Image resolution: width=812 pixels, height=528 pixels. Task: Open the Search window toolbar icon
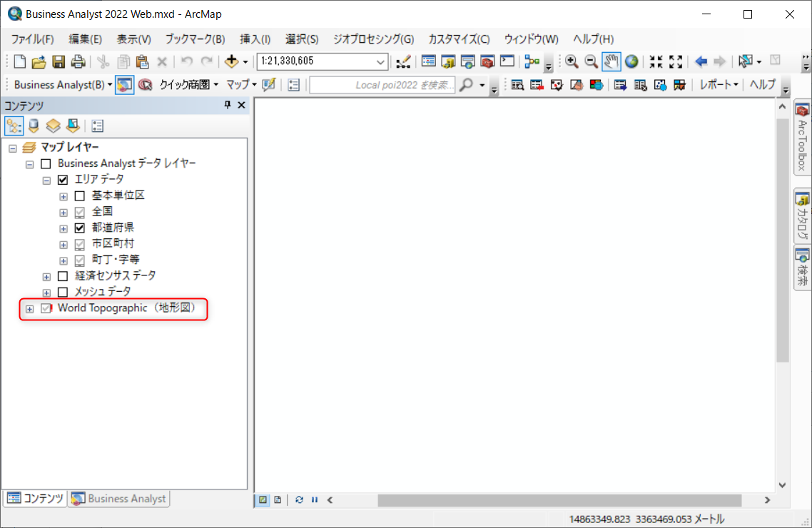click(x=467, y=61)
